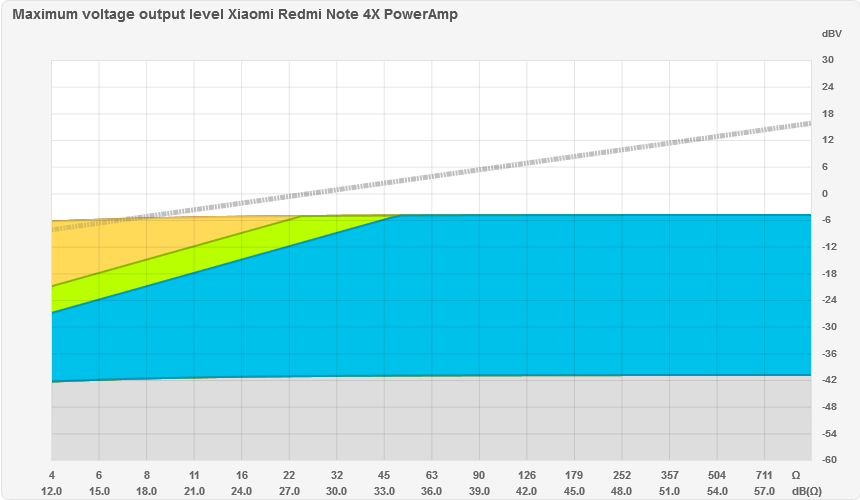This screenshot has width=860, height=500.
Task: Click the gray shaded area below -42 dBV
Action: pos(431,419)
